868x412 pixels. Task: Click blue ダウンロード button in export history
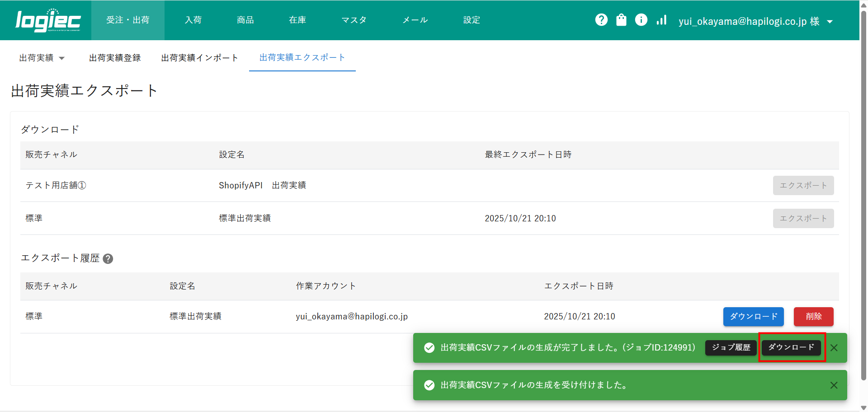[753, 317]
